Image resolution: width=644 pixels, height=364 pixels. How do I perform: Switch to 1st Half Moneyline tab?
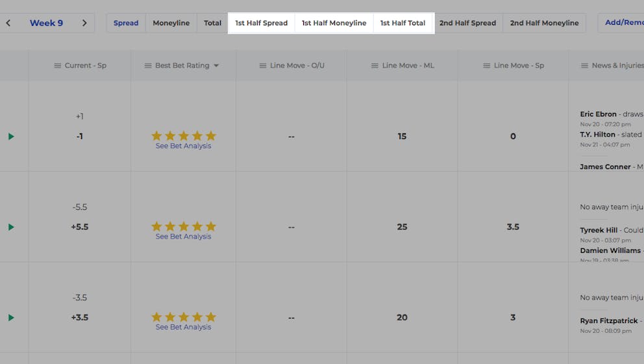click(x=334, y=23)
